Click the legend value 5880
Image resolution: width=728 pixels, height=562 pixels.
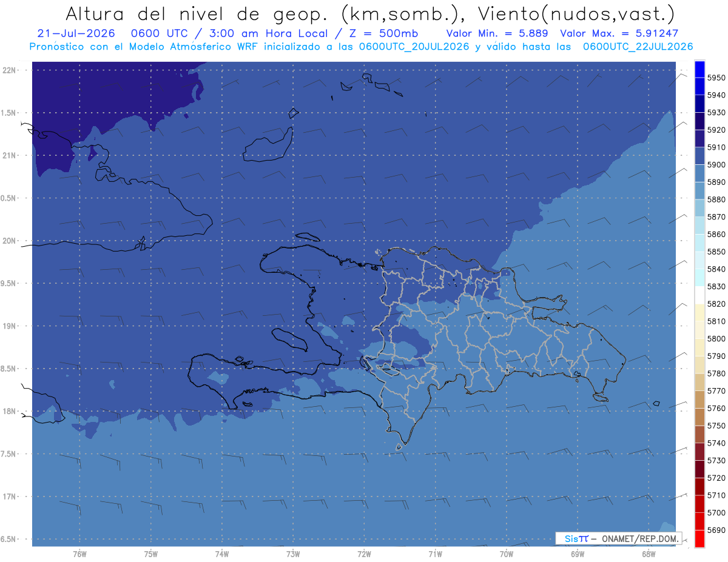(x=716, y=199)
